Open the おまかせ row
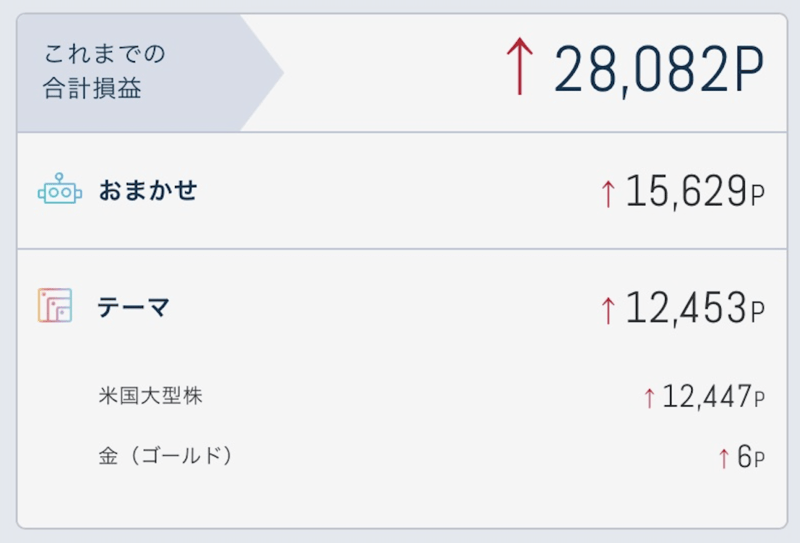The width and height of the screenshot is (800, 543). (402, 191)
